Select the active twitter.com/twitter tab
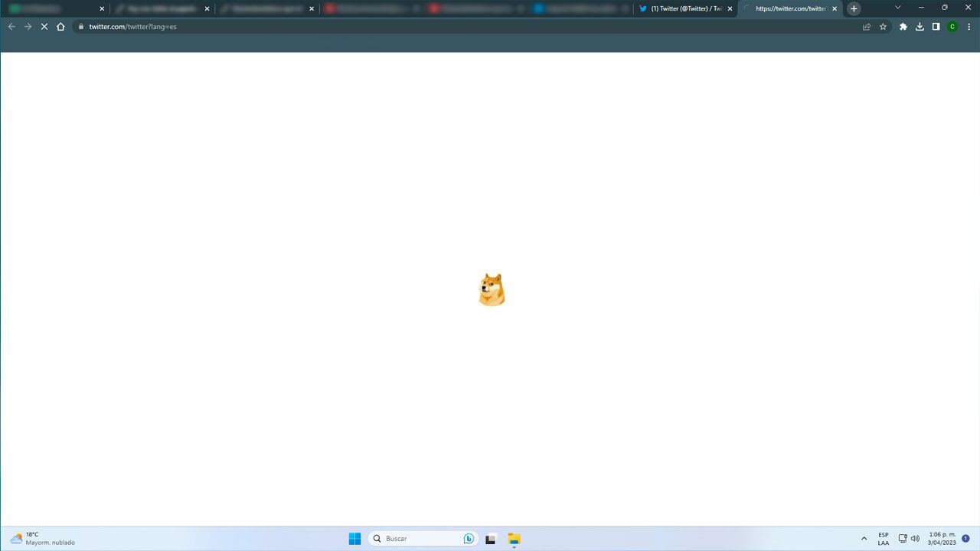Screen dimensions: 980x551 tap(789, 8)
